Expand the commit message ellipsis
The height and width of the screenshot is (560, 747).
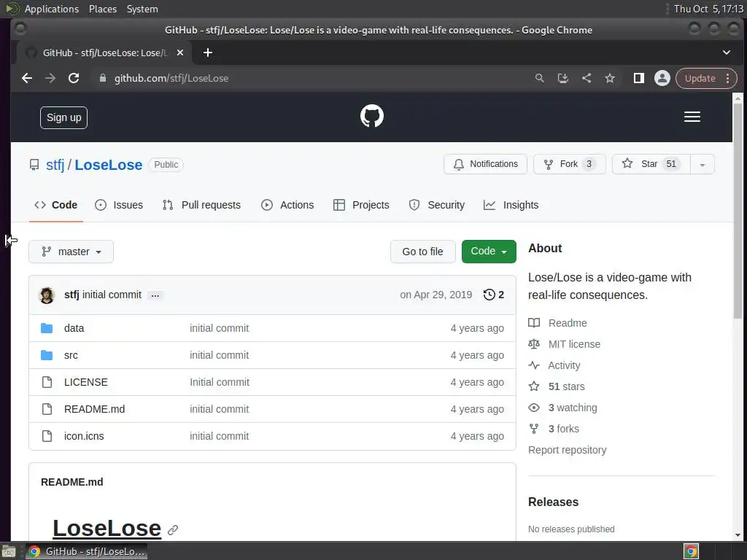coord(155,295)
